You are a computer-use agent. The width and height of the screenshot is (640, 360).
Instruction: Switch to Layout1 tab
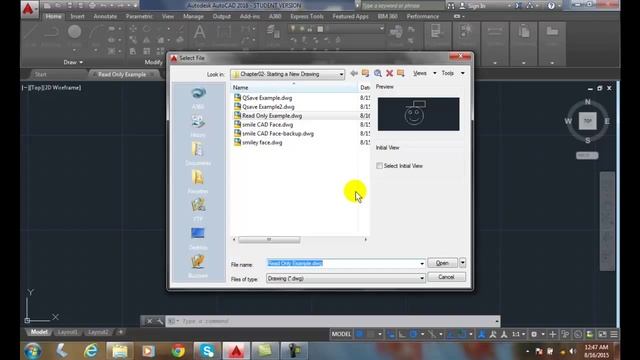pyautogui.click(x=68, y=332)
